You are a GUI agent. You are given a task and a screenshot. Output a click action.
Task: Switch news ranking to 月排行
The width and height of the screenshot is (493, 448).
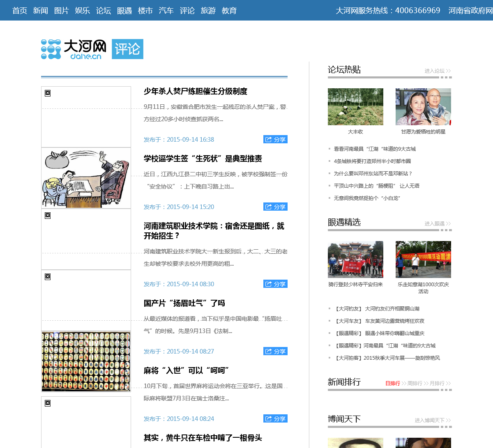coord(437,384)
